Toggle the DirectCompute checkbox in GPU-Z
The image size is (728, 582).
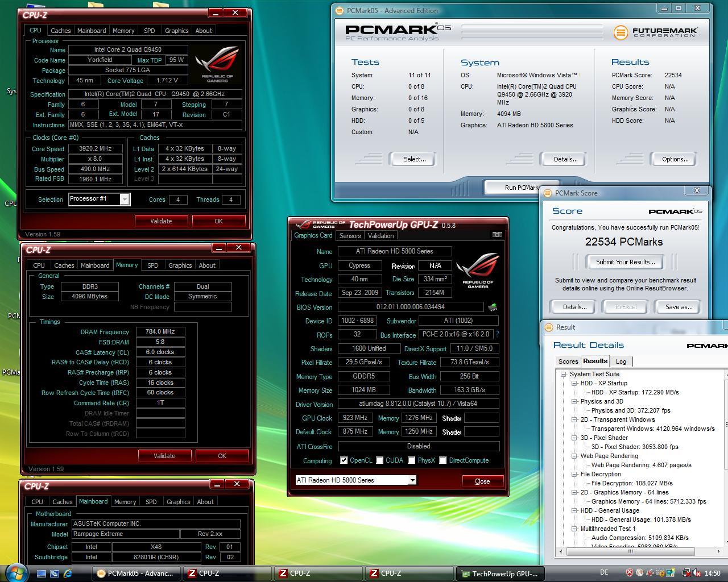coord(442,460)
